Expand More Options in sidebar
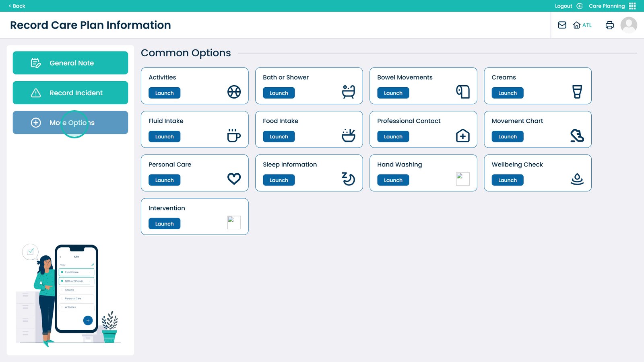 (x=70, y=123)
